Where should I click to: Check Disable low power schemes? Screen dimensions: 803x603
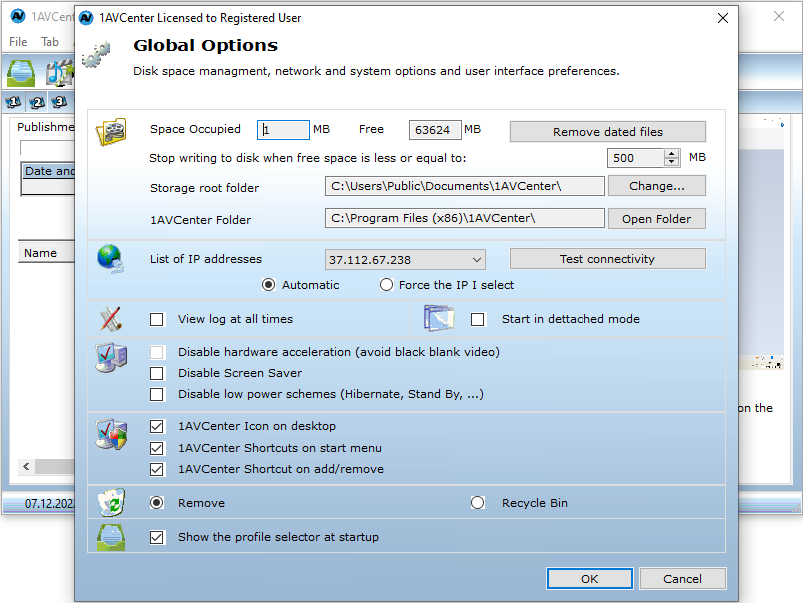(157, 394)
